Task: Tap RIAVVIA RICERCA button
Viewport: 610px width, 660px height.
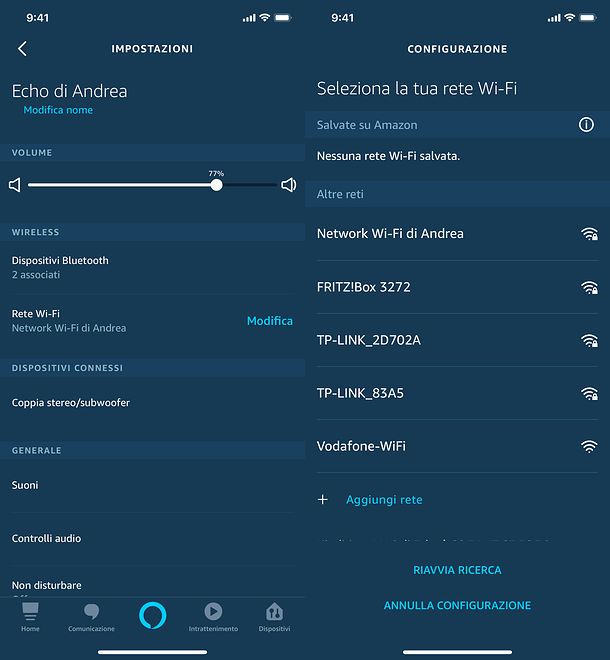Action: 457,570
